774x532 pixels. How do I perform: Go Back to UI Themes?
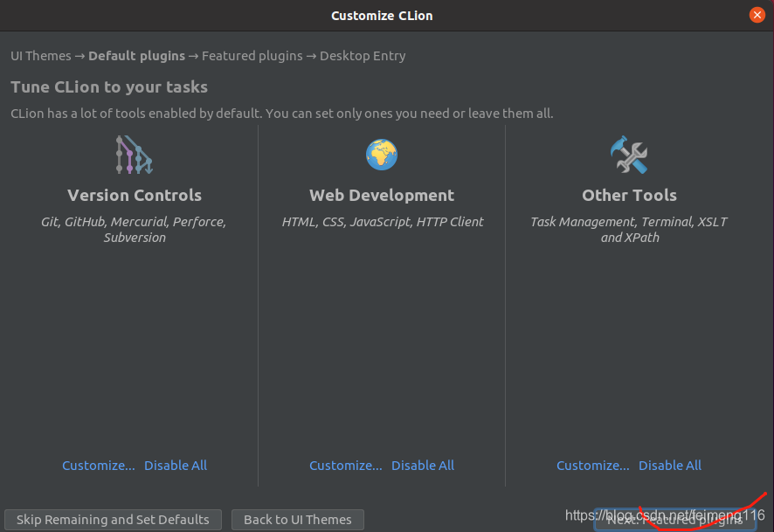coord(298,520)
